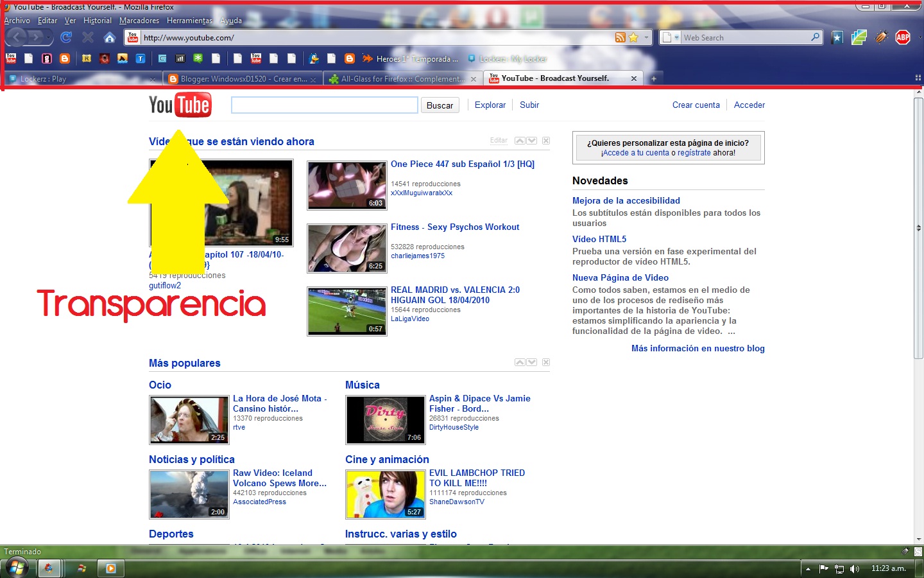The width and height of the screenshot is (924, 578).
Task: Show hidden system tray icons arrow
Action: click(x=808, y=568)
